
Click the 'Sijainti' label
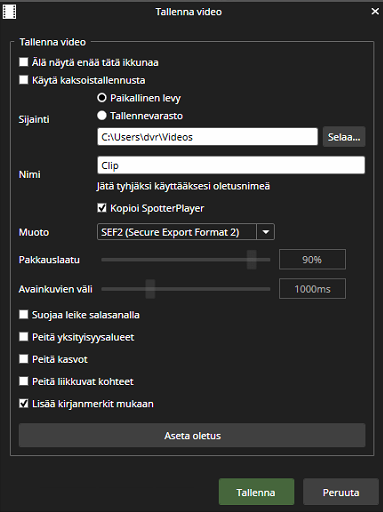34,119
